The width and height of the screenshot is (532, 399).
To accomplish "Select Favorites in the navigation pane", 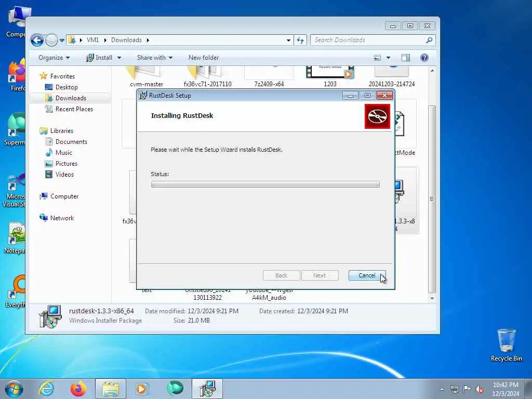I will click(x=57, y=76).
